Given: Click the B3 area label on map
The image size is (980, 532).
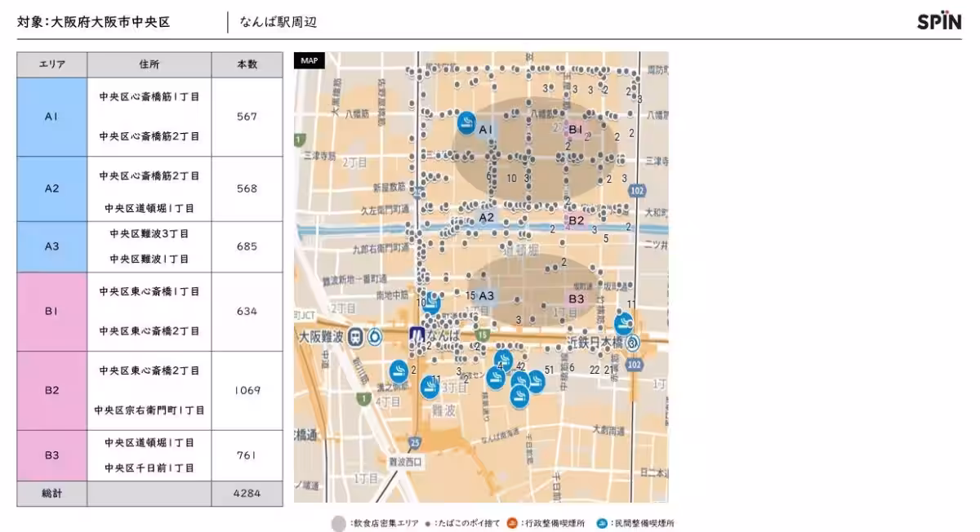Looking at the screenshot, I should pos(577,299).
